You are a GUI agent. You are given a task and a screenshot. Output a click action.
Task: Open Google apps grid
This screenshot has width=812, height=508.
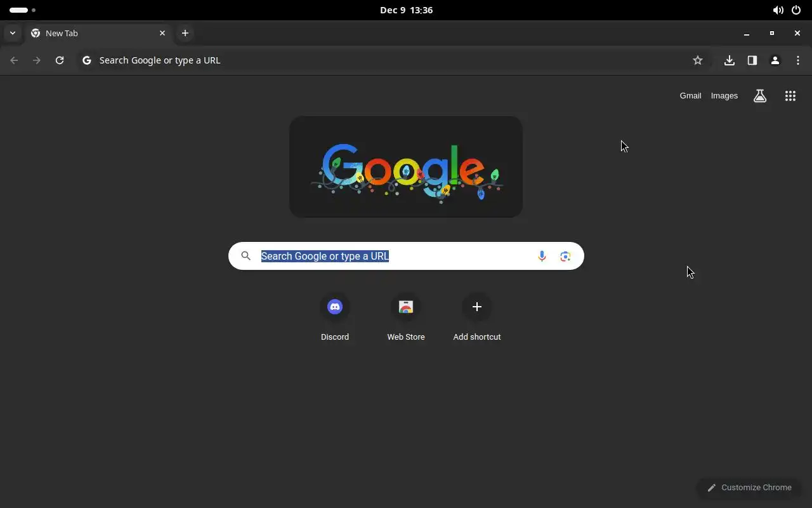(790, 96)
